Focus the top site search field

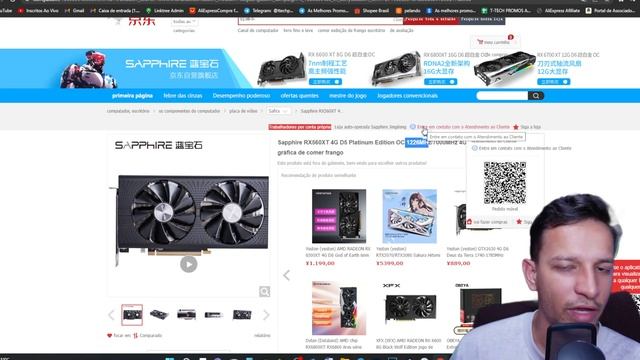point(320,20)
